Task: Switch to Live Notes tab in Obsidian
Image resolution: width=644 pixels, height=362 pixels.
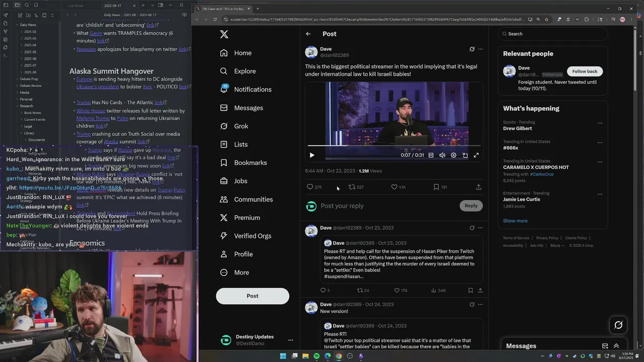Action: [x=75, y=5]
